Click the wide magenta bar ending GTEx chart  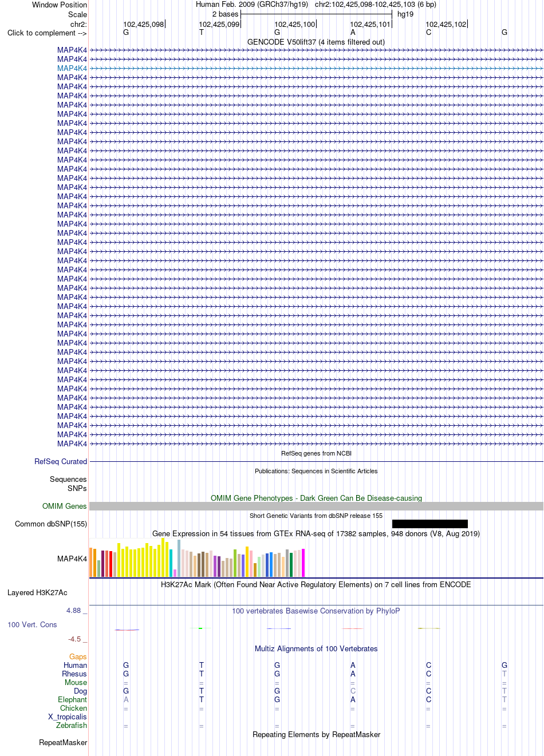[x=303, y=563]
